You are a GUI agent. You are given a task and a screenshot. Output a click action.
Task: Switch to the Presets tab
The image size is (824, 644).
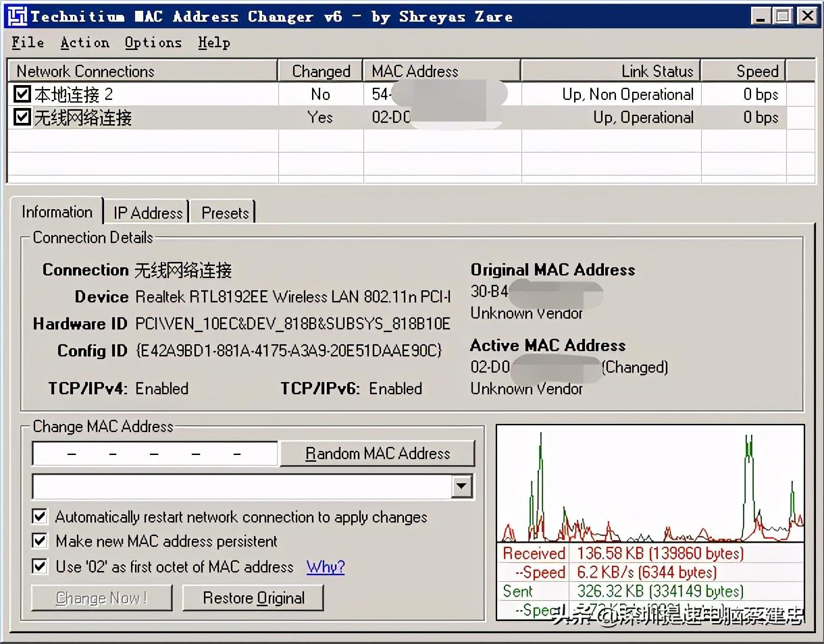tap(225, 213)
